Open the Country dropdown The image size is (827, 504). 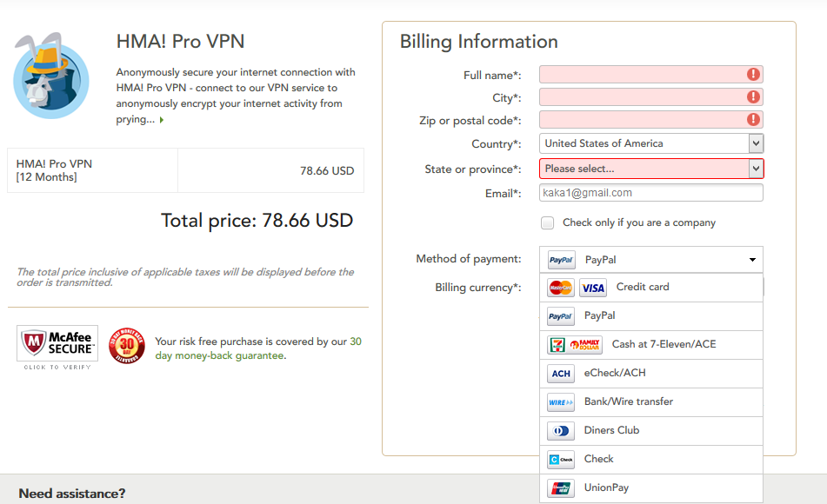651,143
